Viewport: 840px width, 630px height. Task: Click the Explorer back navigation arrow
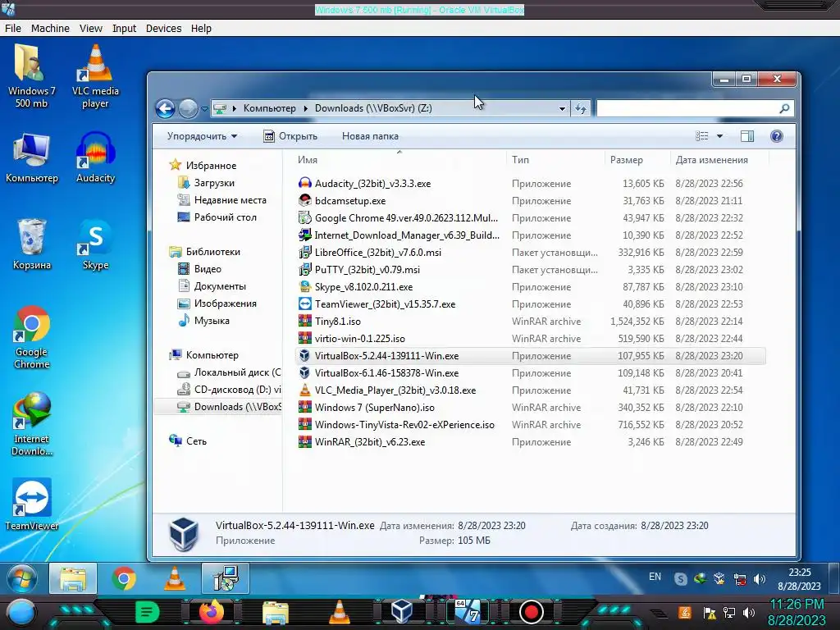(x=165, y=109)
